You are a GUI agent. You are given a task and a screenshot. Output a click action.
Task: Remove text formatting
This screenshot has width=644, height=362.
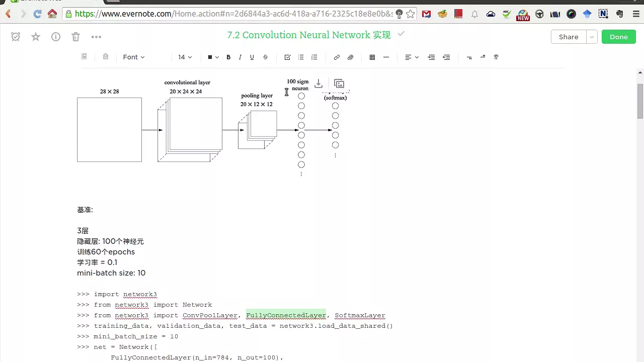pyautogui.click(x=496, y=57)
